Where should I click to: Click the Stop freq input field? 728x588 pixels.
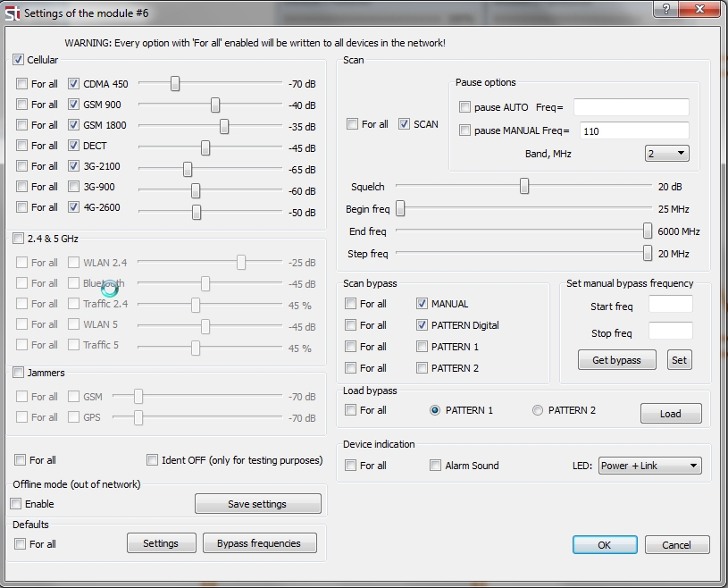coord(671,331)
